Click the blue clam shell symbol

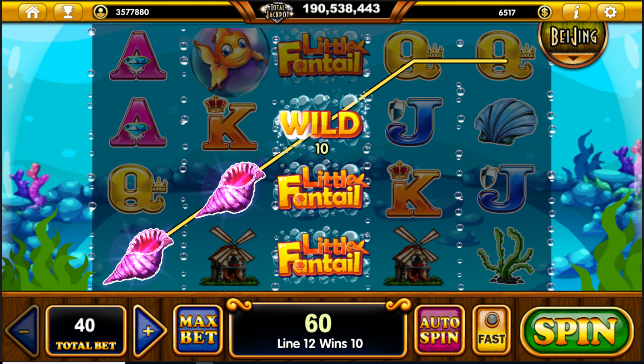[x=506, y=122]
